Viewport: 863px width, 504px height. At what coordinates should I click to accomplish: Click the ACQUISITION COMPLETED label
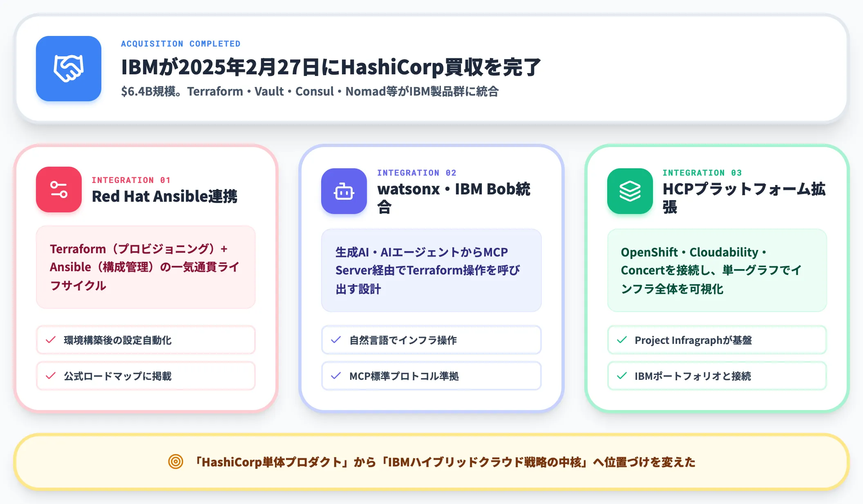pyautogui.click(x=181, y=44)
